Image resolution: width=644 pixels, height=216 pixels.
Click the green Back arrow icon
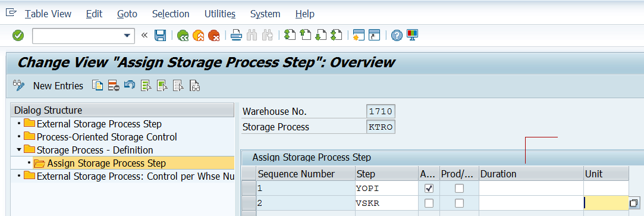(183, 36)
